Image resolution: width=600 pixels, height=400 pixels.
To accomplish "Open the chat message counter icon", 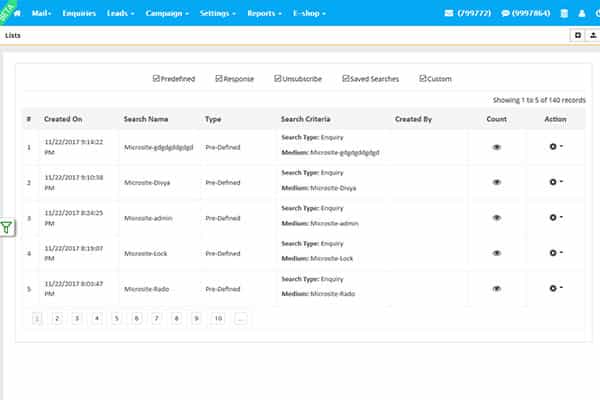I will pyautogui.click(x=506, y=14).
